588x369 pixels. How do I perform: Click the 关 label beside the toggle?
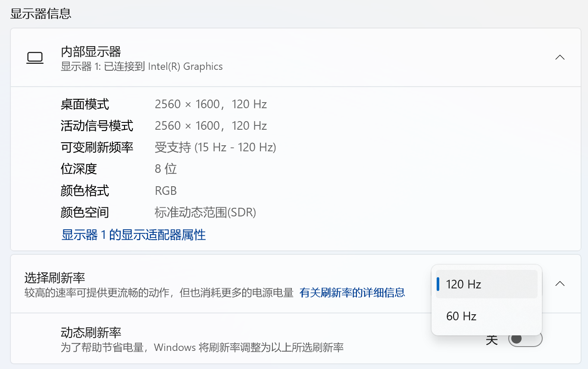(x=491, y=339)
